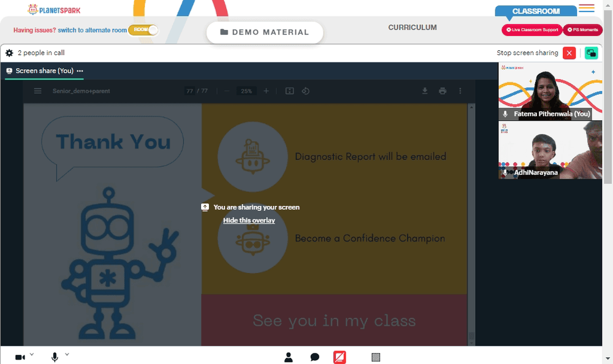Click the fit to page icon
This screenshot has width=613, height=364.
[290, 91]
